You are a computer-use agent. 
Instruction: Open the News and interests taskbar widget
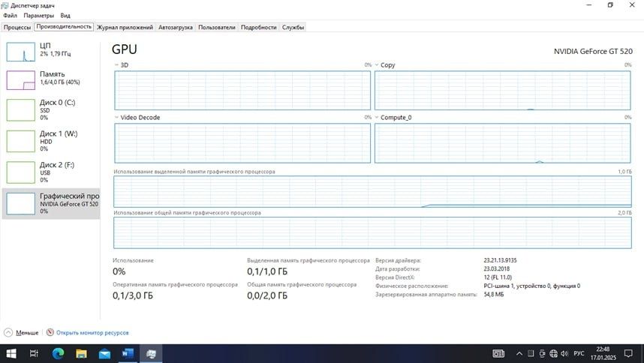point(498,353)
